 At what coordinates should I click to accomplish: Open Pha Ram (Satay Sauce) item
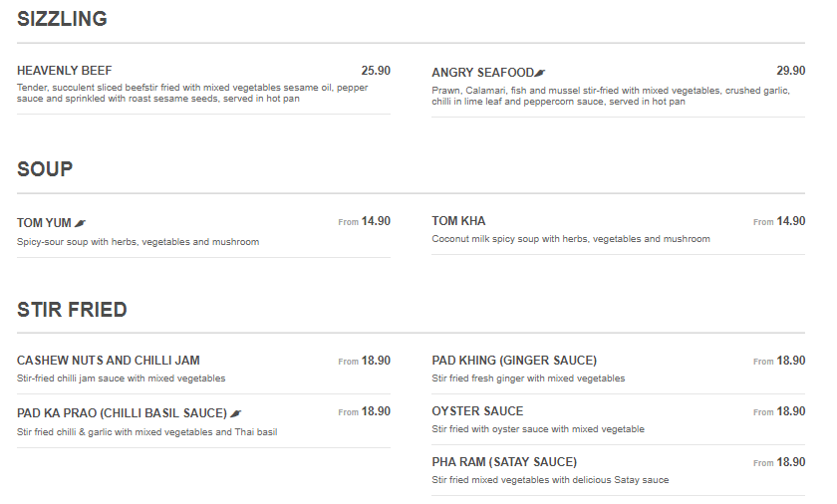504,462
